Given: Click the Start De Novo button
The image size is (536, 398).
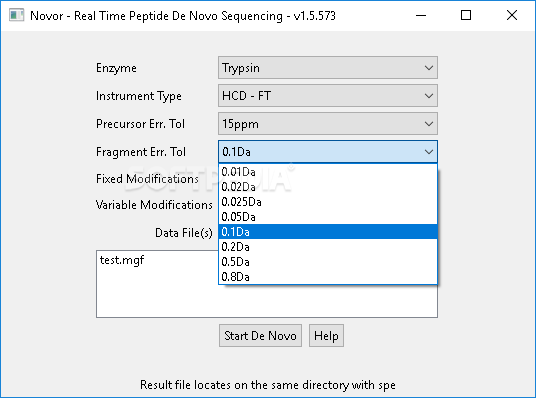Looking at the screenshot, I should click(260, 336).
